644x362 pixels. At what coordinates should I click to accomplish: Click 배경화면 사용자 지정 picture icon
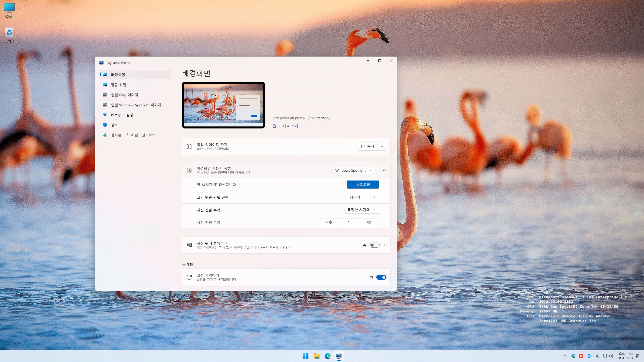click(x=189, y=170)
